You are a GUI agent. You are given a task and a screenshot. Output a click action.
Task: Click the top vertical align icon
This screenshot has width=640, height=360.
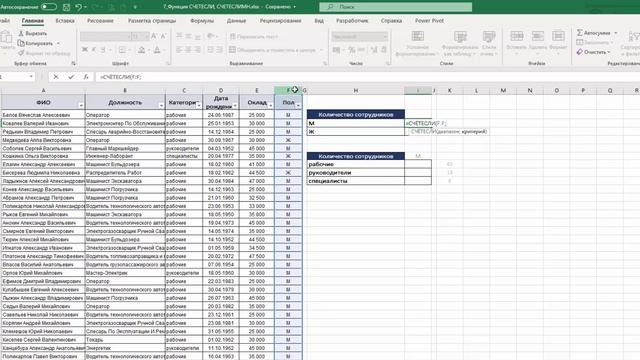179,36
